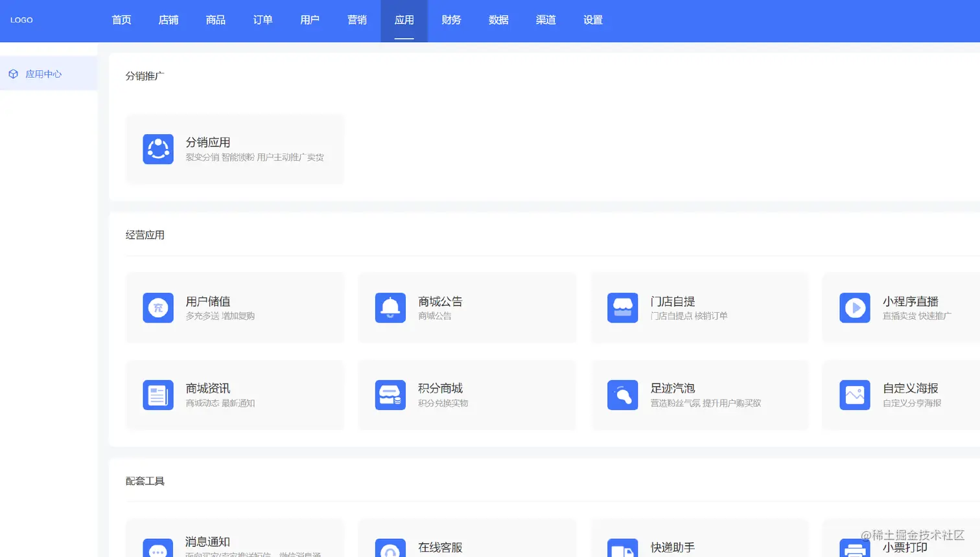The width and height of the screenshot is (980, 557).
Task: Click the 门店自提点 核销订单 description
Action: [689, 316]
